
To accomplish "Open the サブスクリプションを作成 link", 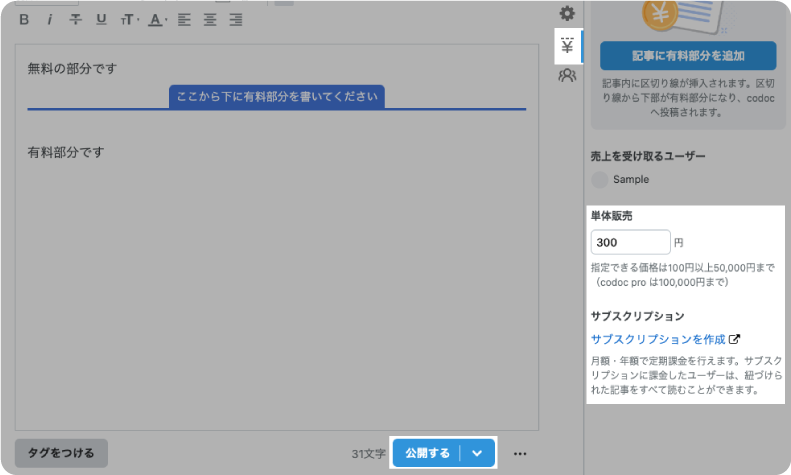I will (658, 339).
